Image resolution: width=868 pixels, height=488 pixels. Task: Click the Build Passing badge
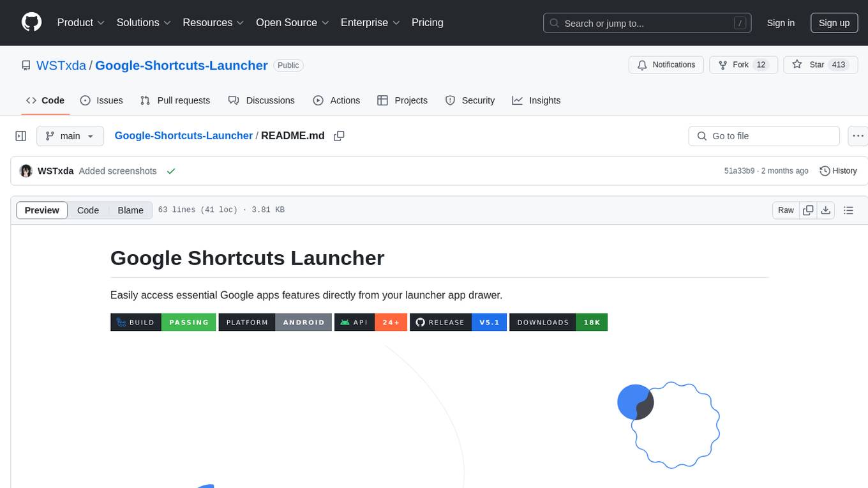[x=163, y=322]
